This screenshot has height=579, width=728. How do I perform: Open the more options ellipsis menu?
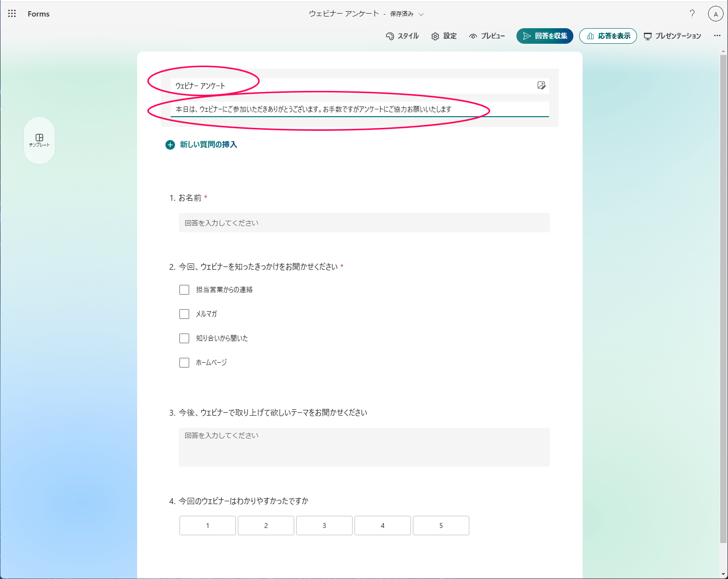tap(717, 35)
